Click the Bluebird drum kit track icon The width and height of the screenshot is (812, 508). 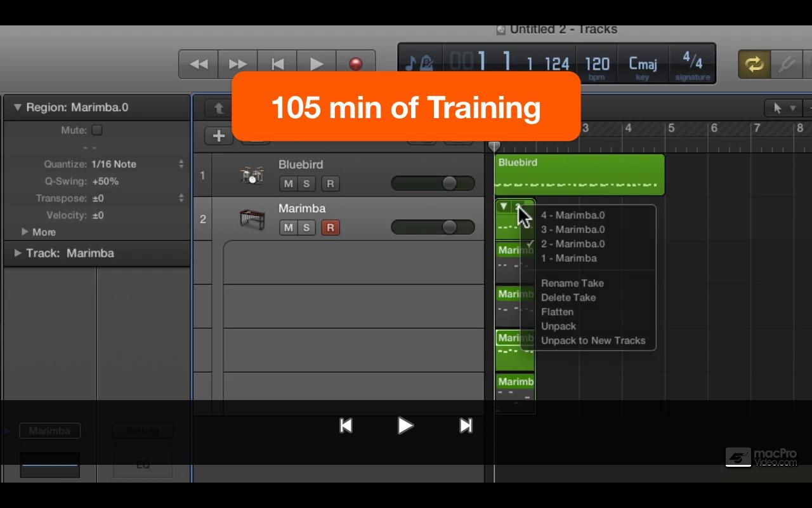click(252, 175)
